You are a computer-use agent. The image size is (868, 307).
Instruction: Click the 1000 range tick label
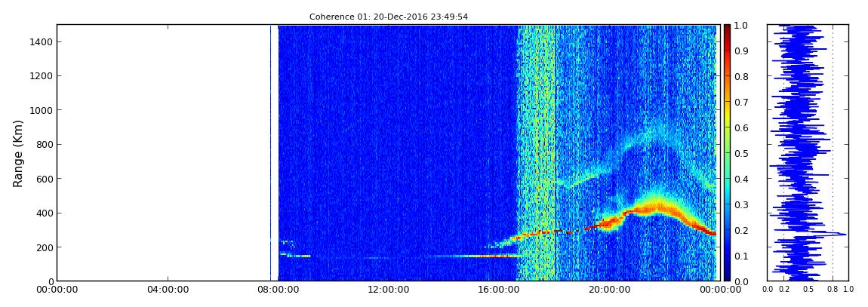point(40,110)
